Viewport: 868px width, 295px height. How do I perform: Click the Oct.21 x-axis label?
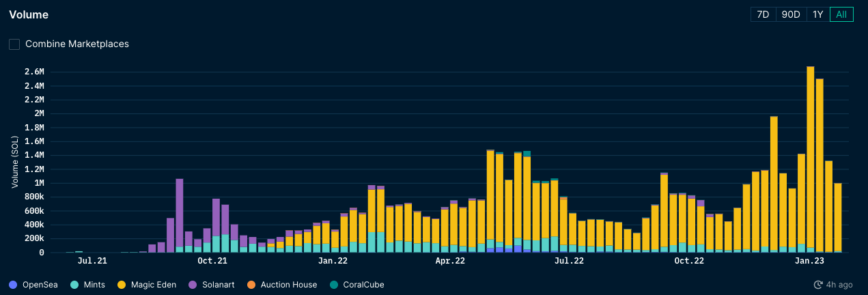point(212,261)
